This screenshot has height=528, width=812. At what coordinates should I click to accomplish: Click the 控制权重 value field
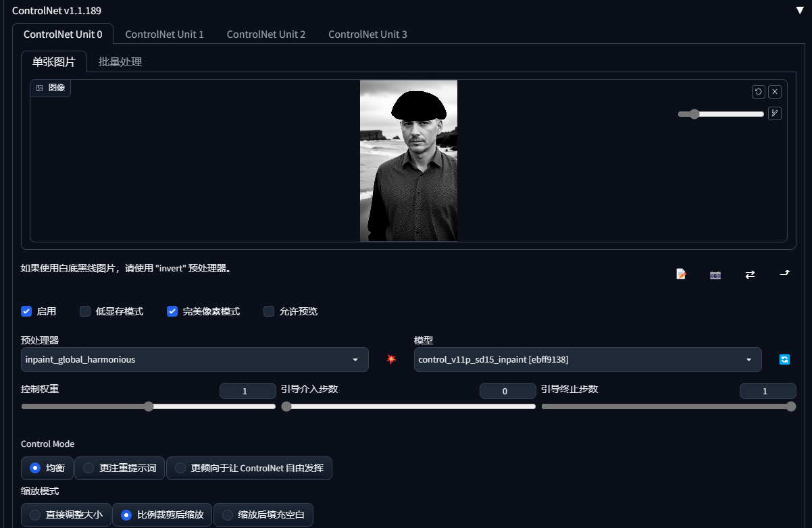247,391
